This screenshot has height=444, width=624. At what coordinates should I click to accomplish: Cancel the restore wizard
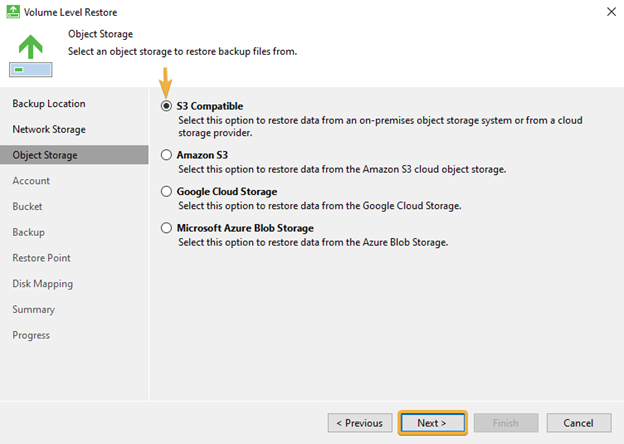(x=579, y=423)
